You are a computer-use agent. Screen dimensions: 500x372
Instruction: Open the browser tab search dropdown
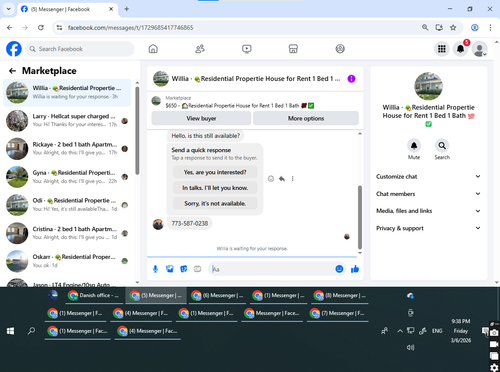[9, 9]
